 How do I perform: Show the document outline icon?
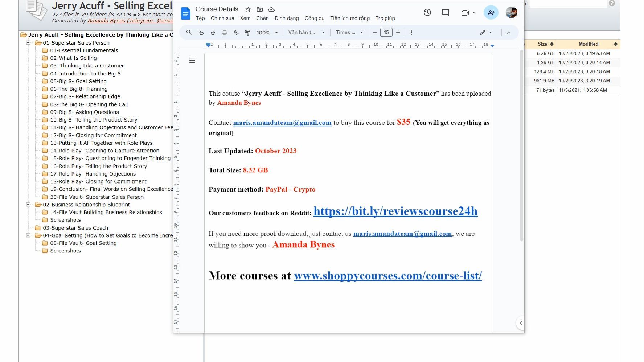coord(192,60)
